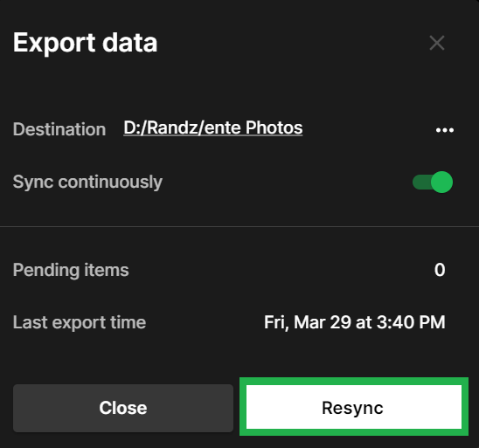This screenshot has width=479, height=448.
Task: Turn off the Sync continuously switch
Action: pos(433,183)
